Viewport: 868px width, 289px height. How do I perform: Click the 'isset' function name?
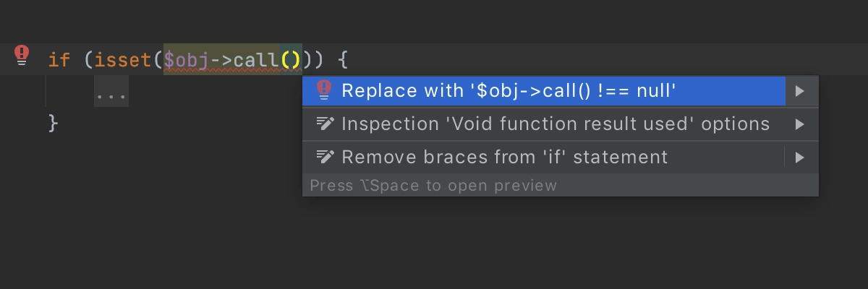124,59
